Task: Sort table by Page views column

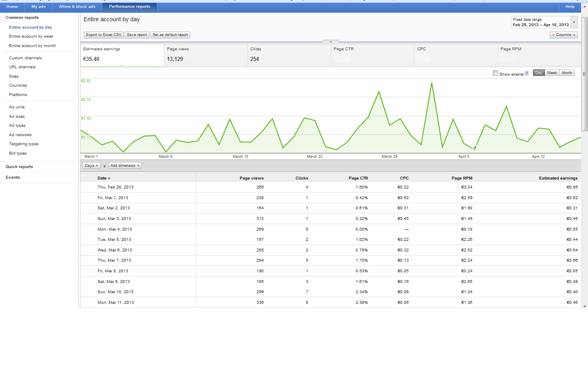Action: pyautogui.click(x=252, y=178)
